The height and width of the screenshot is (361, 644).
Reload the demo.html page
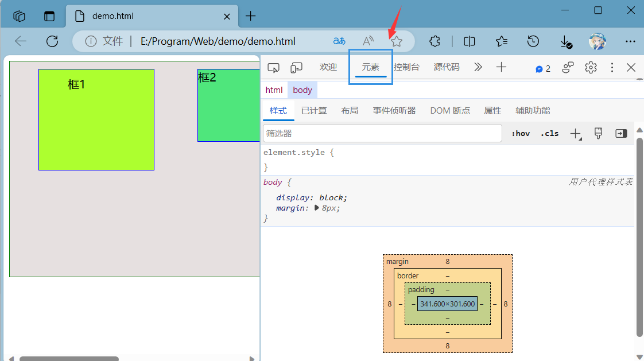point(52,41)
